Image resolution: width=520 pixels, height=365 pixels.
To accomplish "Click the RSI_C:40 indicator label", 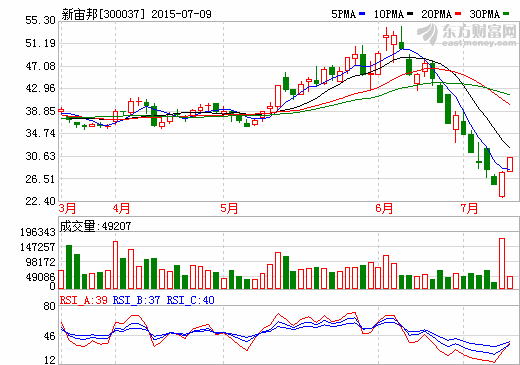I will 190,300.
